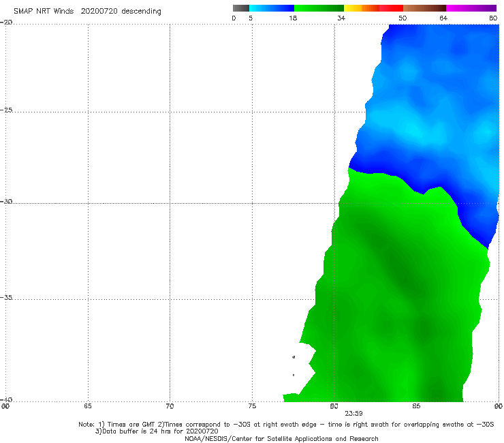Click the colorbar minimum label at the left end
The width and height of the screenshot is (504, 443).
(x=234, y=18)
